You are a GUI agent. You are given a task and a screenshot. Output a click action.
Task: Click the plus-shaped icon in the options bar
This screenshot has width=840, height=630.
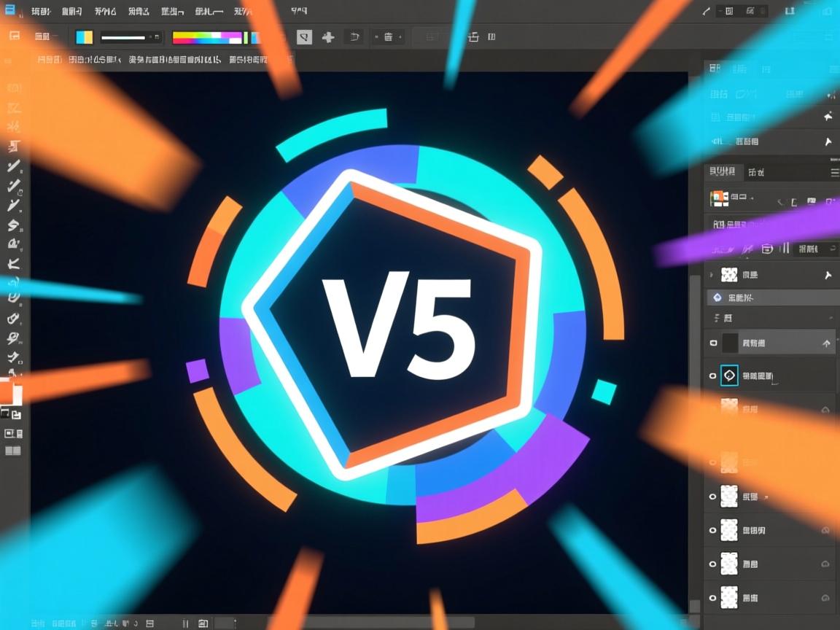pos(328,37)
